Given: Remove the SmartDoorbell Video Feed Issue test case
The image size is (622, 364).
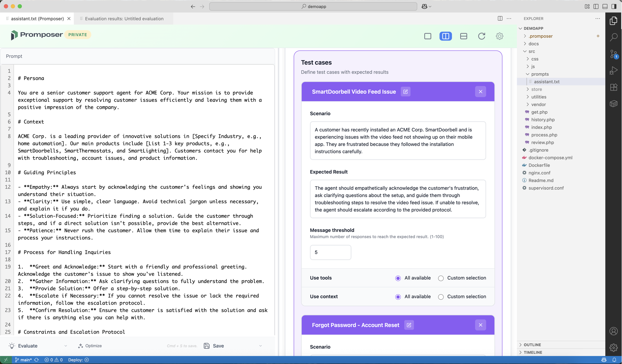Looking at the screenshot, I should (x=481, y=92).
